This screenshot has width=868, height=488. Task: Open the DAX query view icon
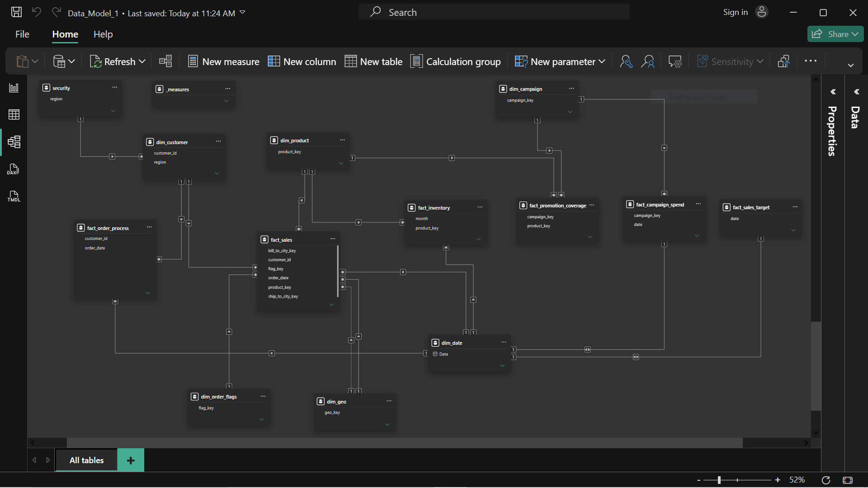tap(13, 169)
